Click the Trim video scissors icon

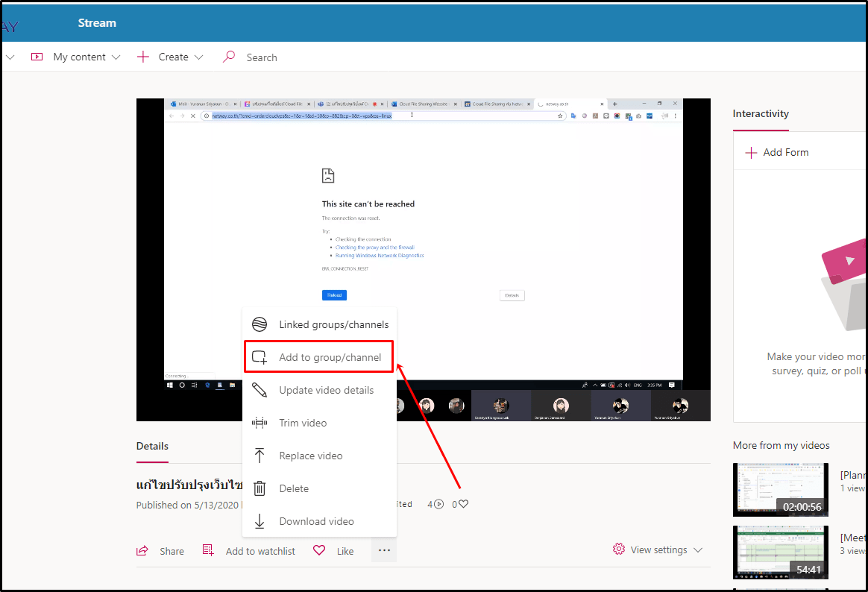tap(260, 423)
